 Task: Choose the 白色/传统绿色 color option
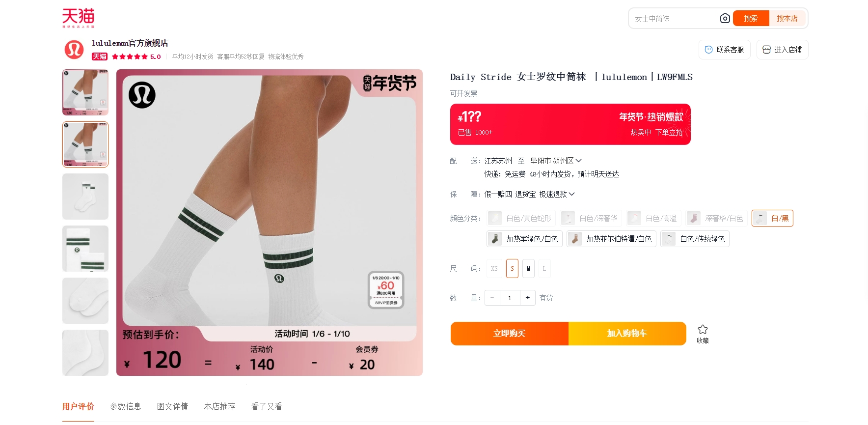point(695,239)
